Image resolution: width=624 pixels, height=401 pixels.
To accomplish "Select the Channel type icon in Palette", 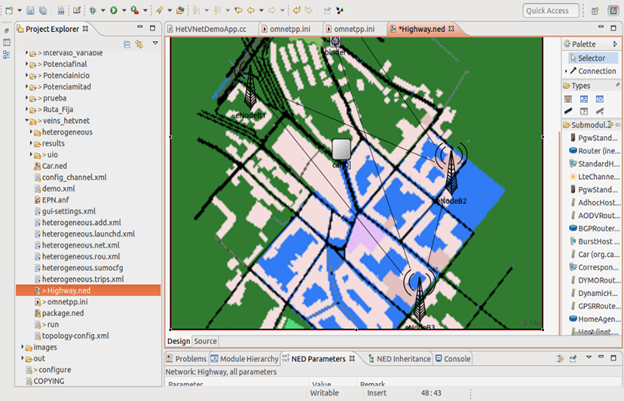I will click(x=568, y=111).
